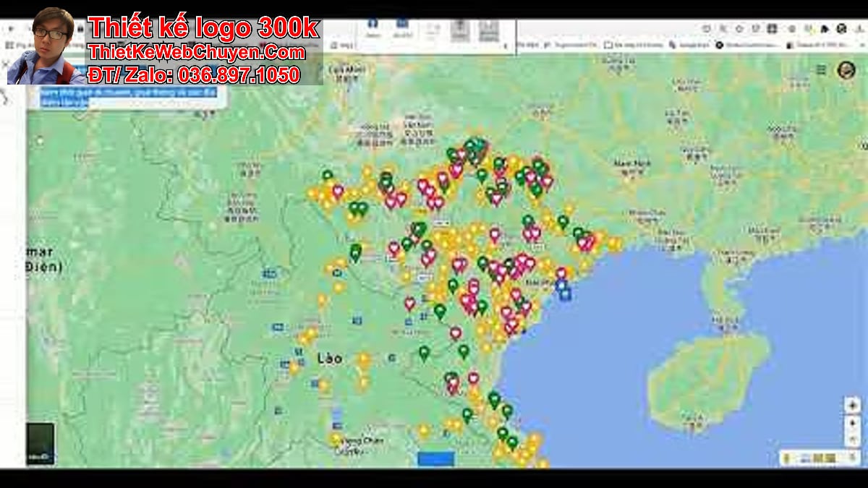Switch map view with the Layers thumbnail
868x488 pixels.
click(40, 443)
